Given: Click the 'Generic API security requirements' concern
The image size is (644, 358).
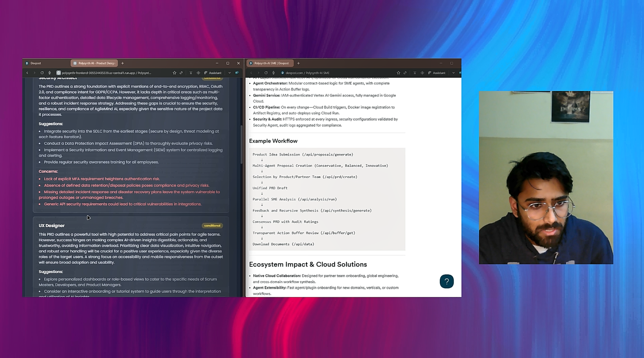Looking at the screenshot, I should coord(123,204).
